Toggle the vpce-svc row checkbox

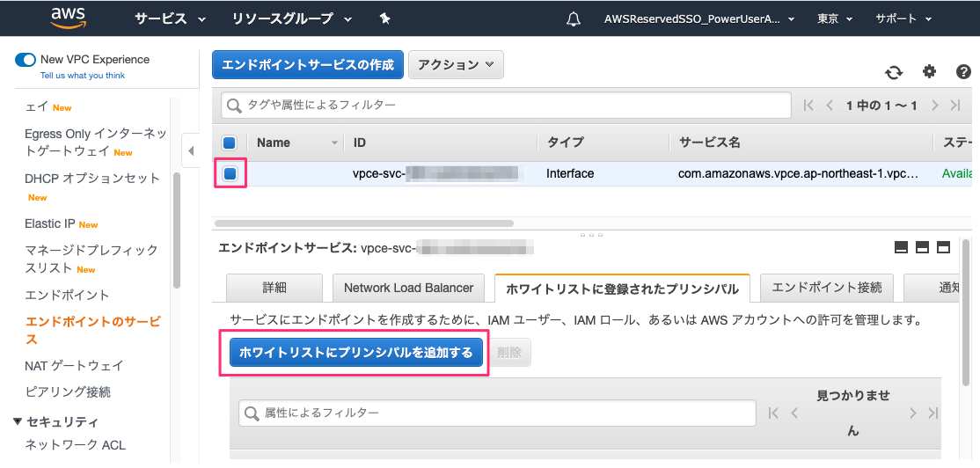click(x=230, y=173)
